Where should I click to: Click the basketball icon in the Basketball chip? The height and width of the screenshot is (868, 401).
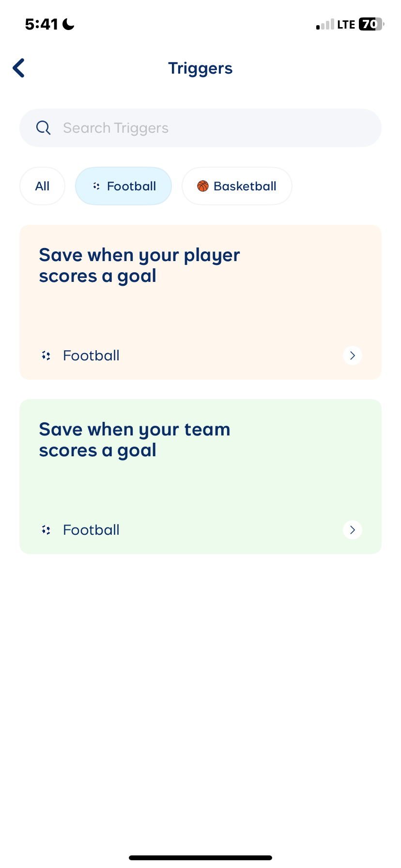tap(203, 186)
